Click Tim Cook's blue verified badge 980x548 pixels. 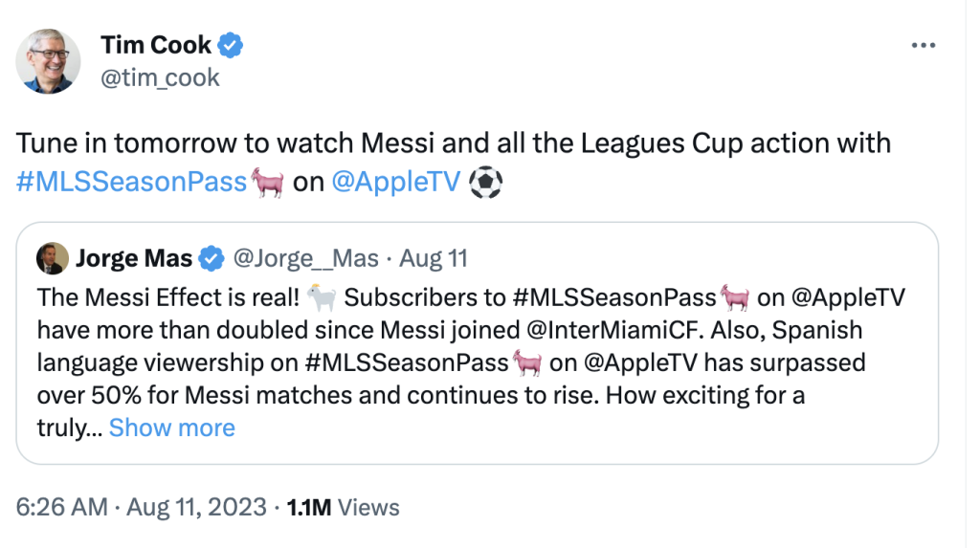(232, 44)
